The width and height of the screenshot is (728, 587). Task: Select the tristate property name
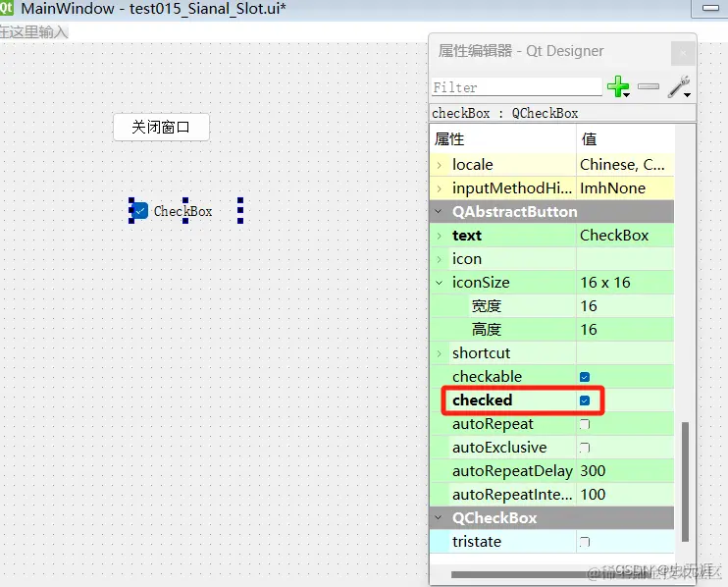tap(477, 542)
